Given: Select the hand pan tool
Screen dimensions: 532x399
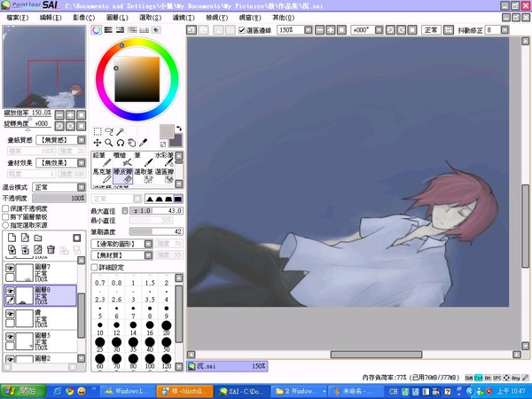Looking at the screenshot, I should click(x=132, y=143).
